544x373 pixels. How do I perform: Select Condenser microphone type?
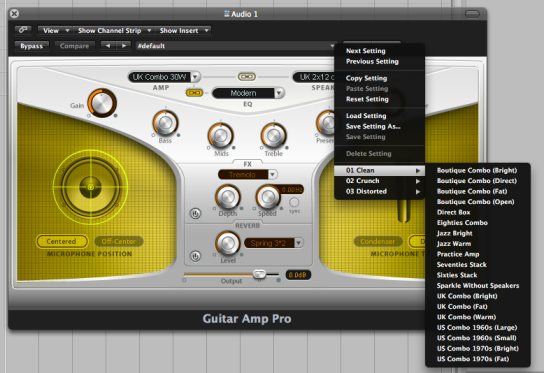point(377,241)
